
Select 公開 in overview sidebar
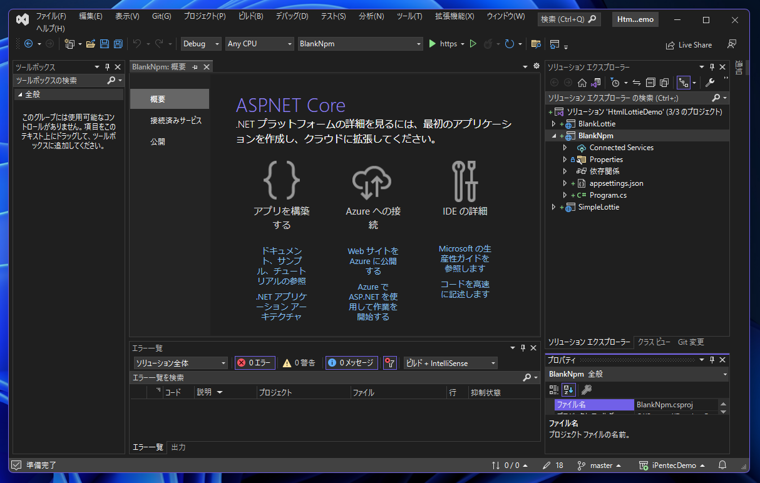click(x=158, y=142)
